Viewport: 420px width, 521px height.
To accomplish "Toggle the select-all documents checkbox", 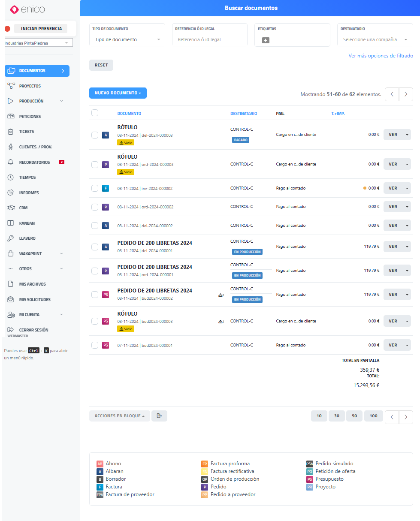I will [95, 113].
